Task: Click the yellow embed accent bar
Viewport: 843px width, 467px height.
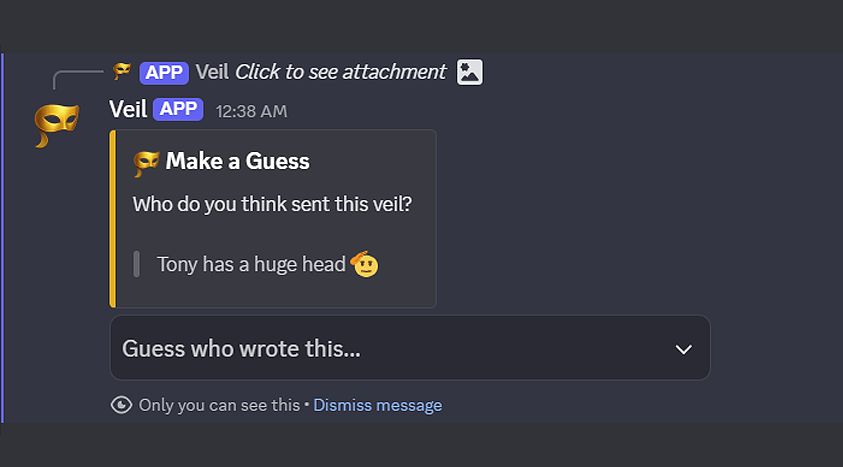Action: pyautogui.click(x=113, y=218)
